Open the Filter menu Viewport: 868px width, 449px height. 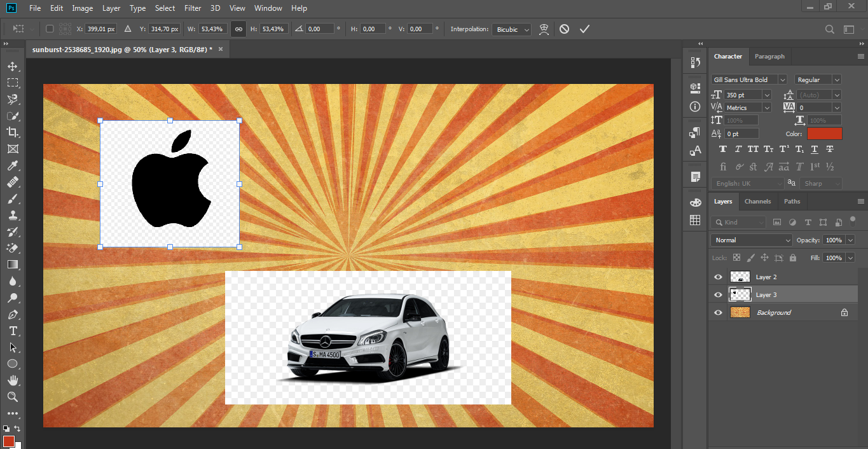click(x=193, y=8)
